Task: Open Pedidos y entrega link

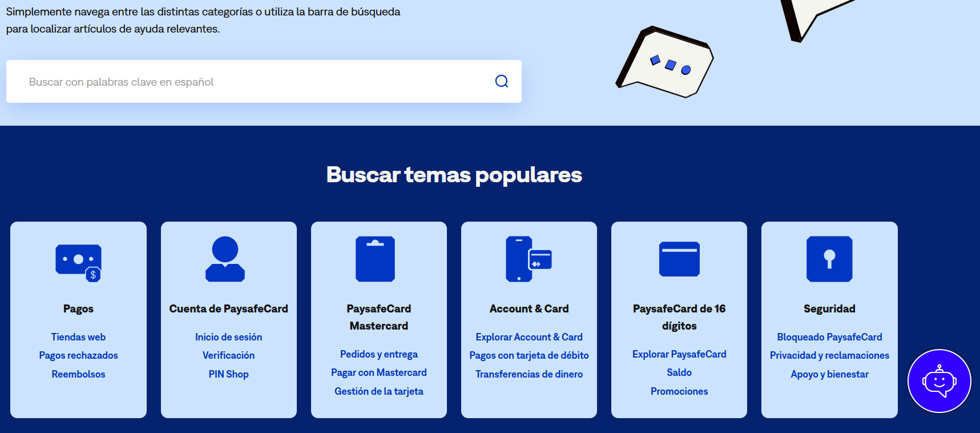Action: pos(379,354)
